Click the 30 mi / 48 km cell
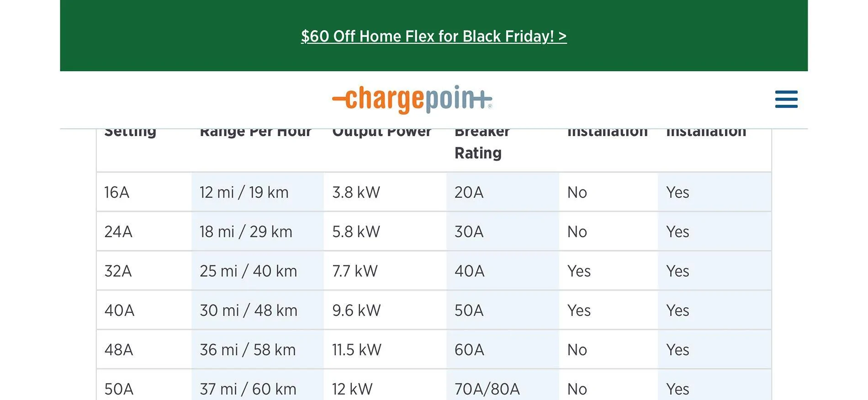 pyautogui.click(x=249, y=311)
